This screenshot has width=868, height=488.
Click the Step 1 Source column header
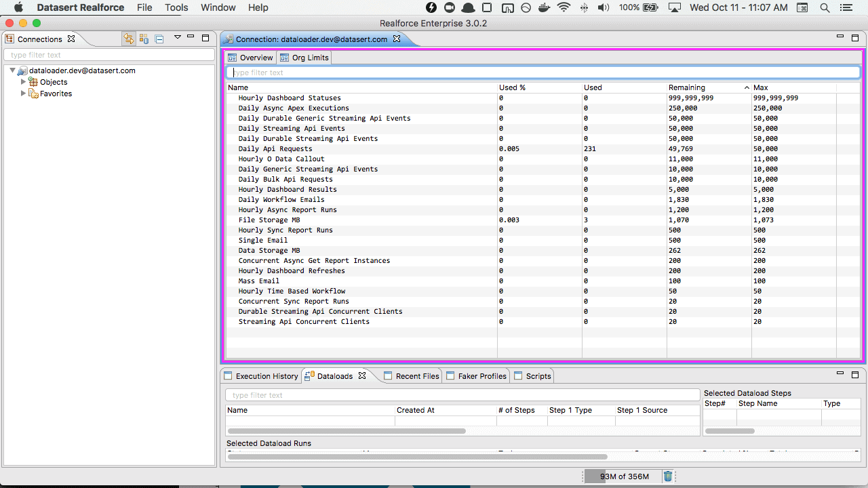click(657, 410)
